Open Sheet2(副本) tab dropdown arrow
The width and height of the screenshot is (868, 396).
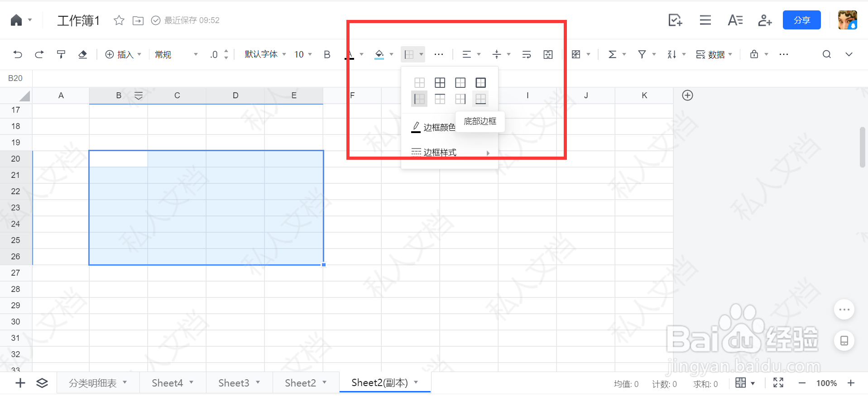[416, 382]
